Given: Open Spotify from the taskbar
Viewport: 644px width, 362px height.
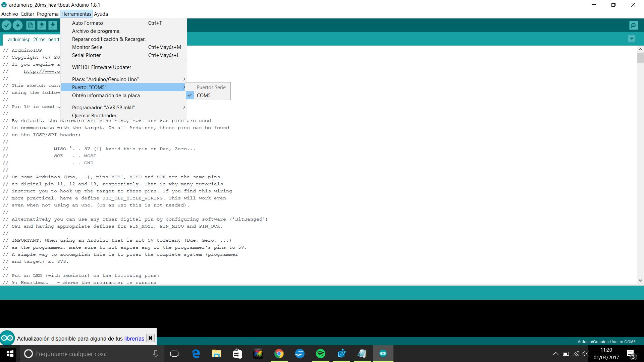Looking at the screenshot, I should pyautogui.click(x=320, y=354).
